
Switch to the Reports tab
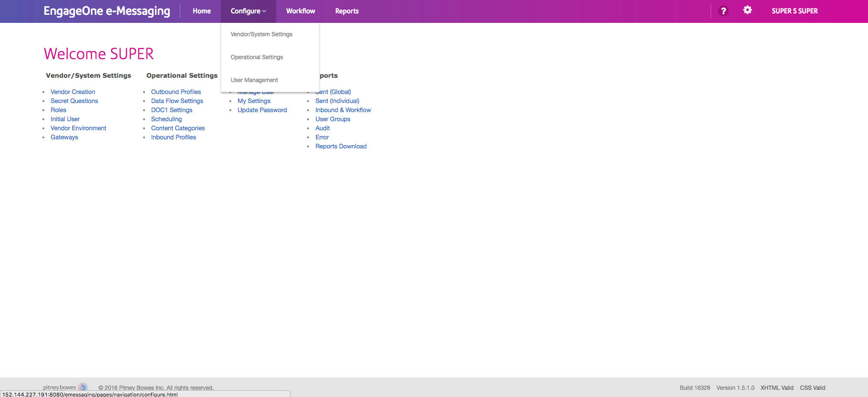point(347,11)
